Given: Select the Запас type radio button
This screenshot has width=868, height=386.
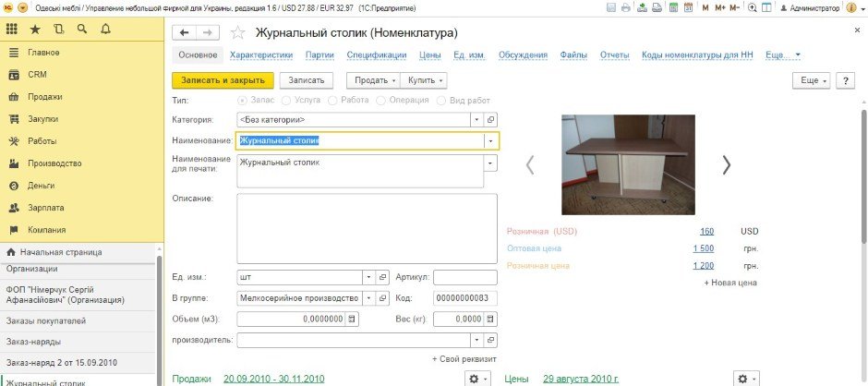Looking at the screenshot, I should pos(242,101).
